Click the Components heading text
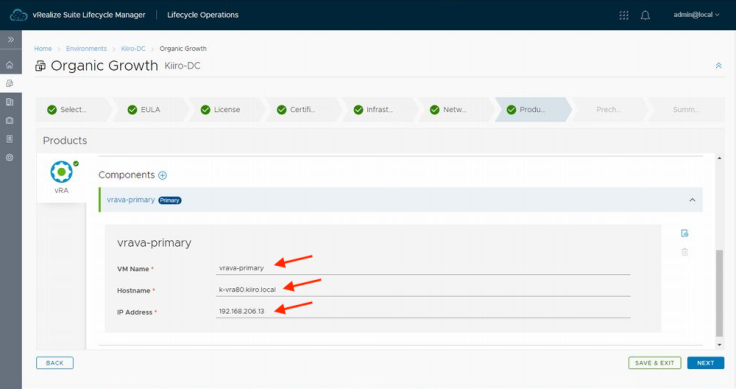 click(x=127, y=175)
